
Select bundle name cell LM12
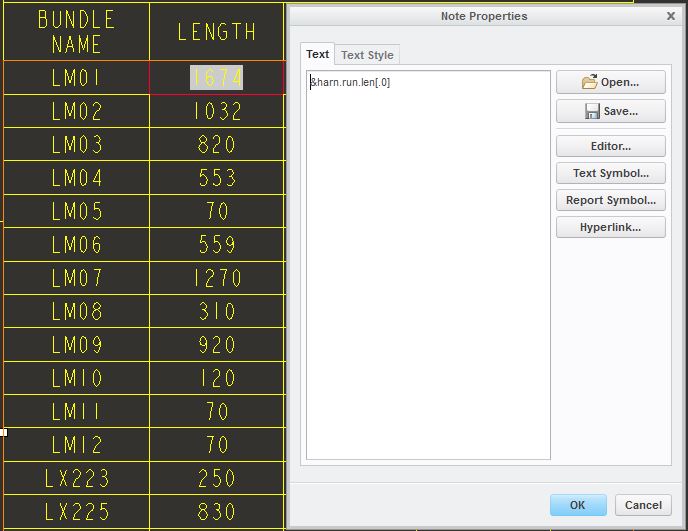point(76,445)
